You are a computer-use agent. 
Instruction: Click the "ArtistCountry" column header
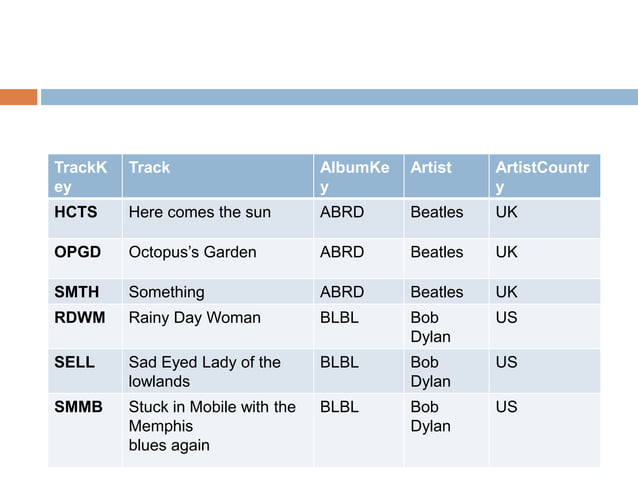(541, 177)
